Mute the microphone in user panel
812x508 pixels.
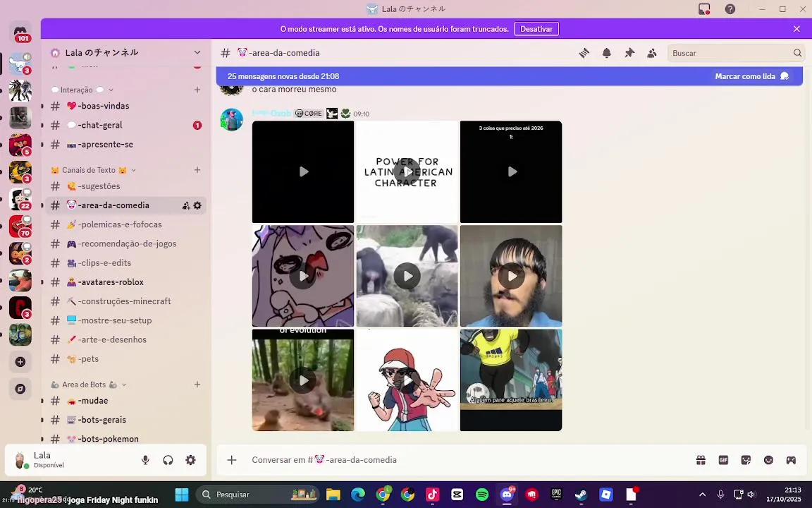pyautogui.click(x=145, y=460)
